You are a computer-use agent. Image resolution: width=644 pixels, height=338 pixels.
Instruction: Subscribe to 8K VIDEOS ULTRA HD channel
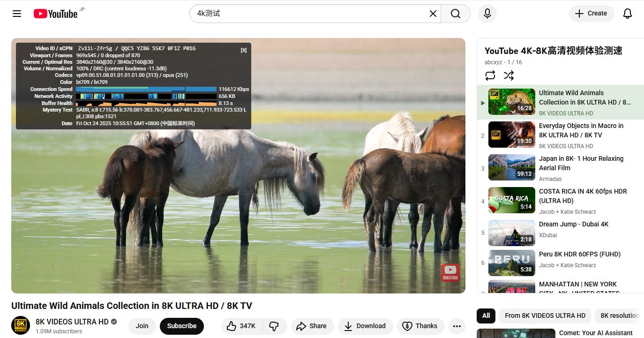coord(181,326)
